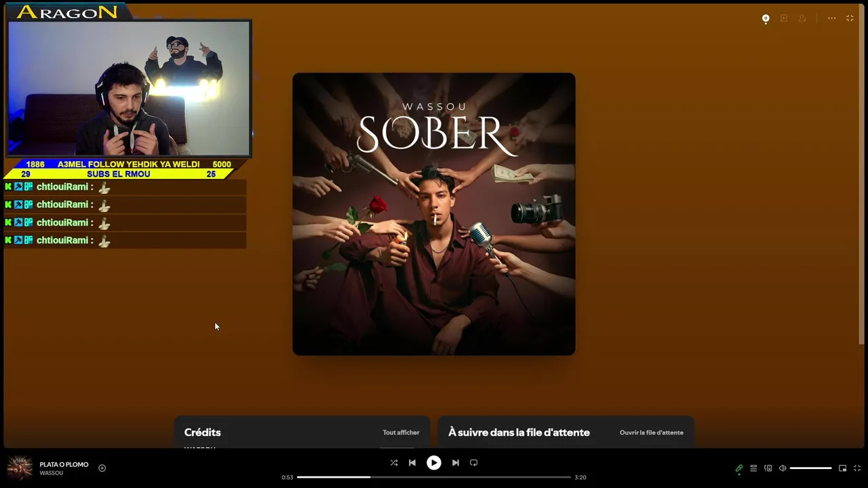Click the ARAGON channel logo
Viewport: 868px width, 488px height.
click(x=67, y=12)
